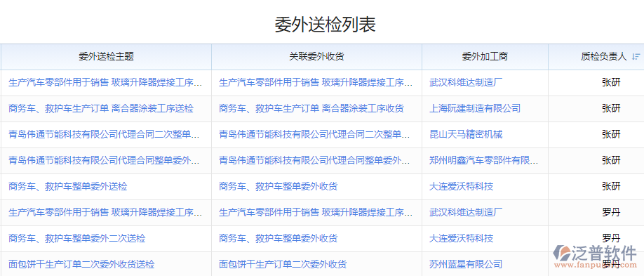Select first 罗丹 inspector cell
Screen dimensions: 644x276
click(x=611, y=212)
